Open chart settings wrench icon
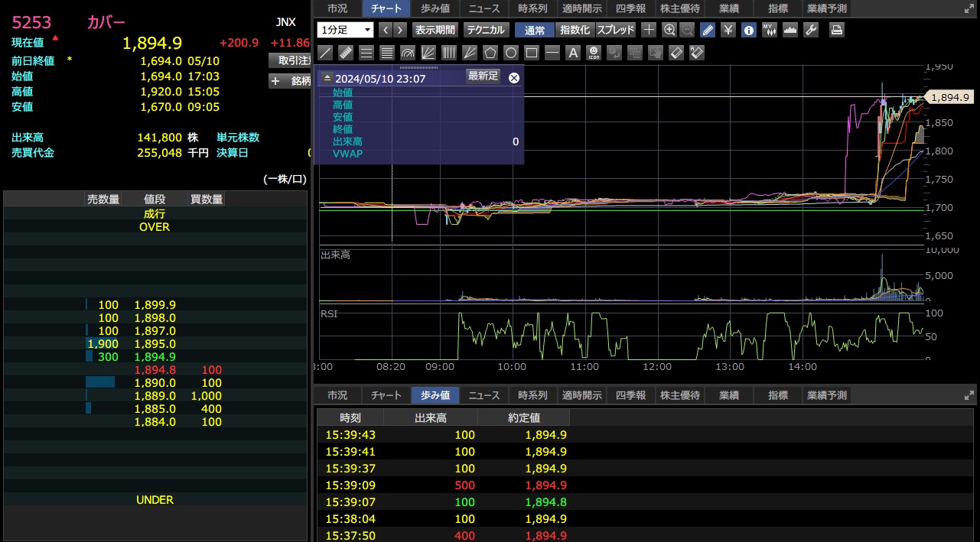Image resolution: width=980 pixels, height=542 pixels. [x=811, y=30]
